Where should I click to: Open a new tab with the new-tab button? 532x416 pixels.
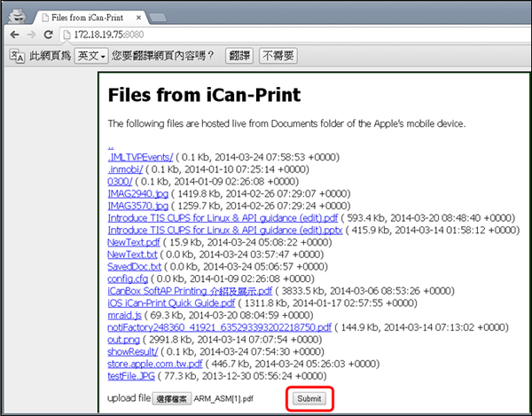158,18
